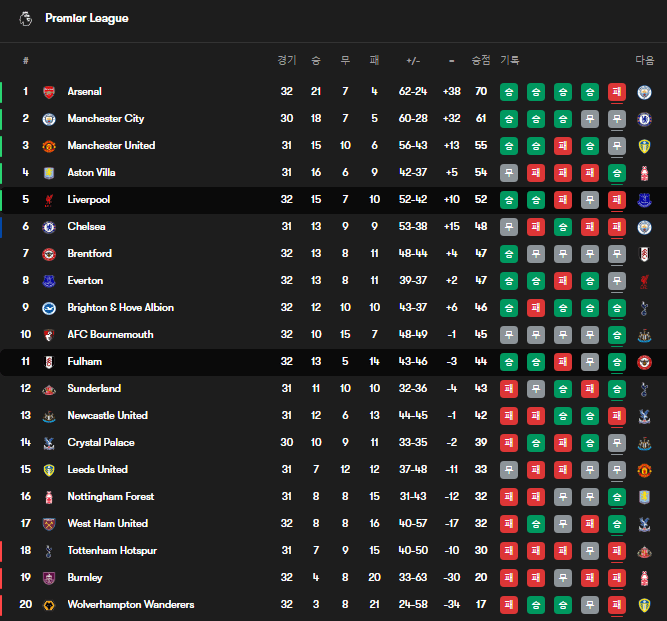Click Arsenal's most recent red loss badge
Image resolution: width=667 pixels, height=621 pixels.
point(617,92)
